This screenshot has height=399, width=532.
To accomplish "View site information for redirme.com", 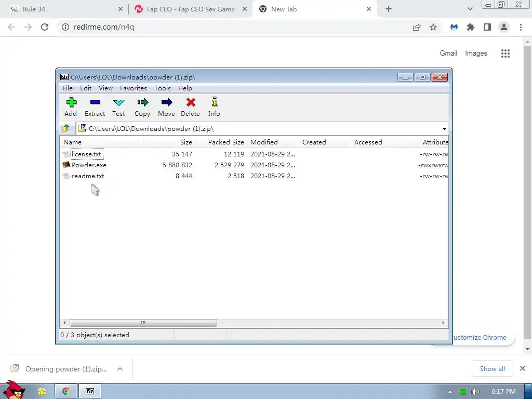I will coord(65,27).
